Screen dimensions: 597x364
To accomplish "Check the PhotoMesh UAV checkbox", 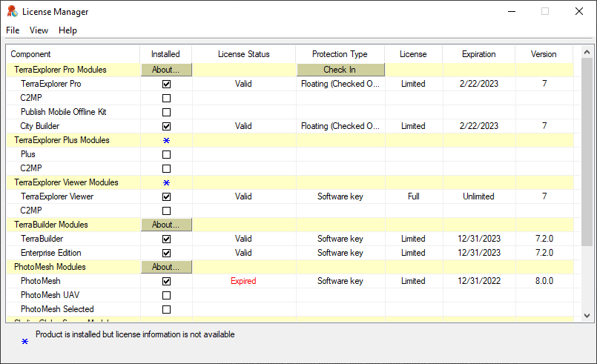I will [166, 295].
